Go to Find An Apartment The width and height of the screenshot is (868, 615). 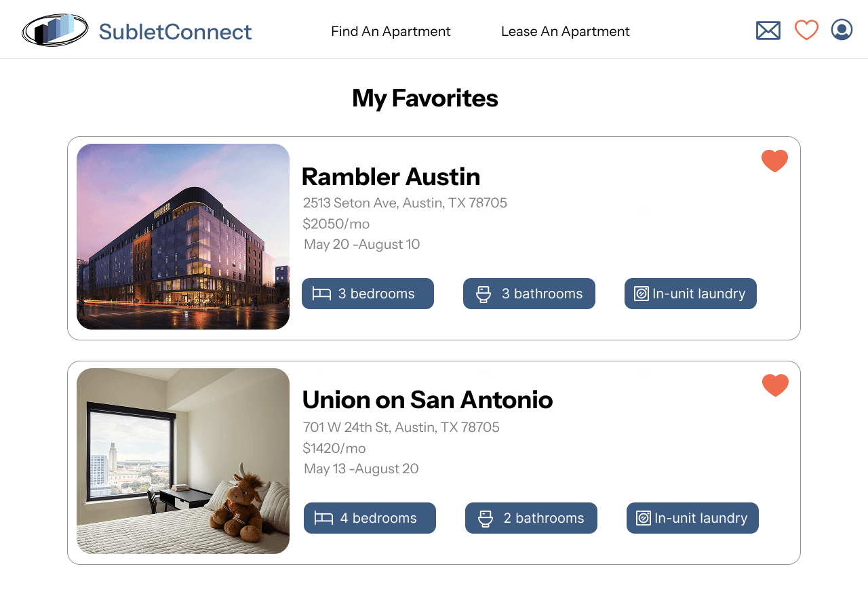(x=391, y=31)
